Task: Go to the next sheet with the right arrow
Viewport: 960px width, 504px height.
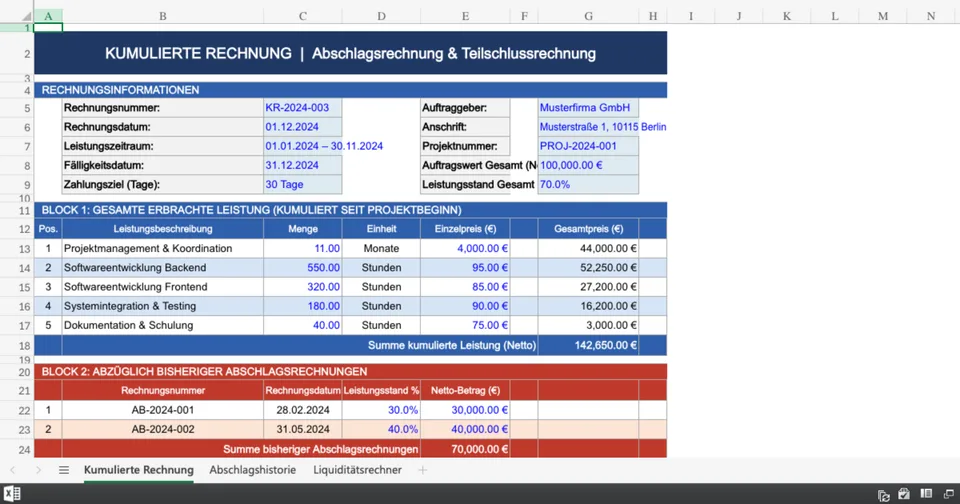Action: point(39,470)
